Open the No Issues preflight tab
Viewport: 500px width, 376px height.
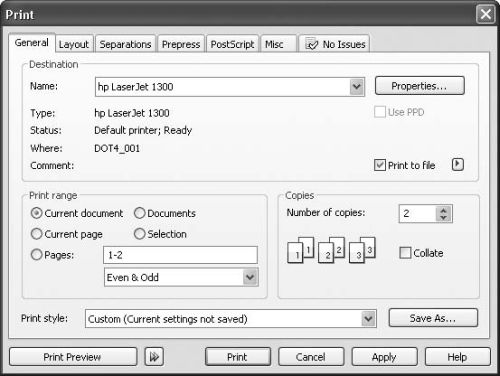tap(334, 44)
